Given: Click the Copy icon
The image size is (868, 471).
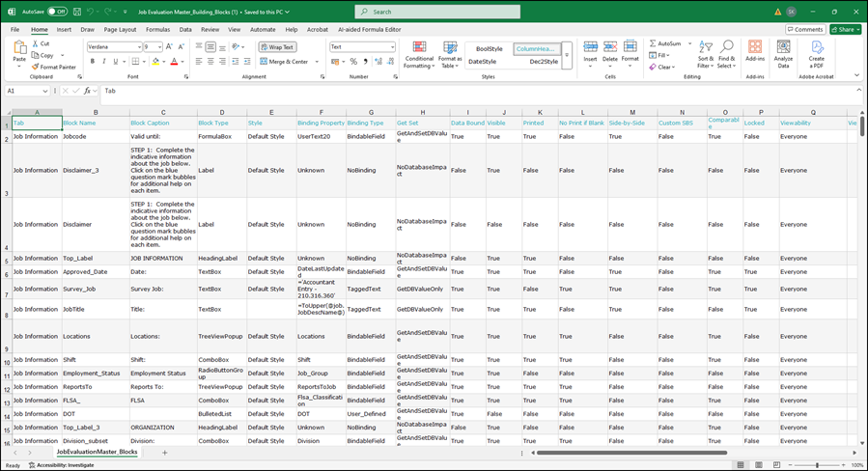Looking at the screenshot, I should click(x=36, y=55).
